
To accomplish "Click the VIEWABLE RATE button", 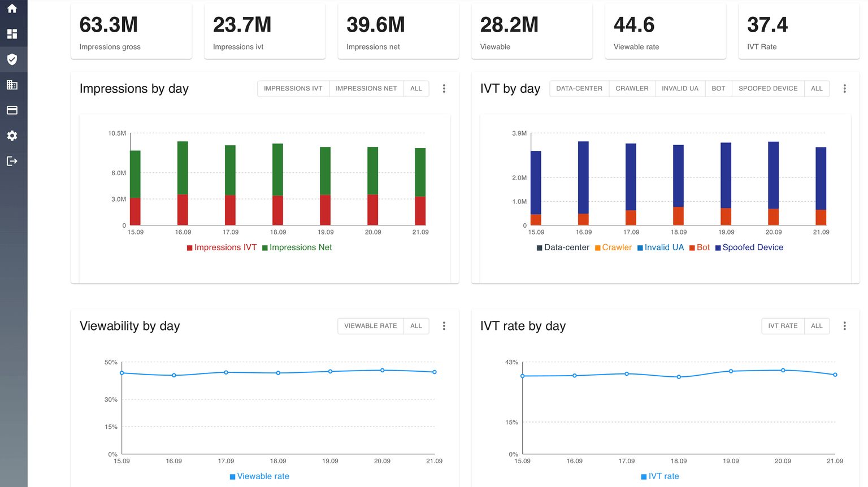I will pos(371,326).
